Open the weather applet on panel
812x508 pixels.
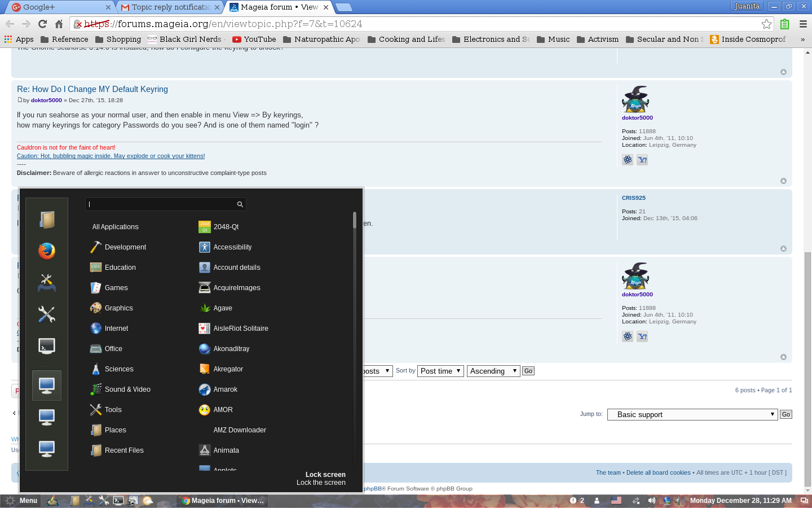pyautogui.click(x=148, y=501)
